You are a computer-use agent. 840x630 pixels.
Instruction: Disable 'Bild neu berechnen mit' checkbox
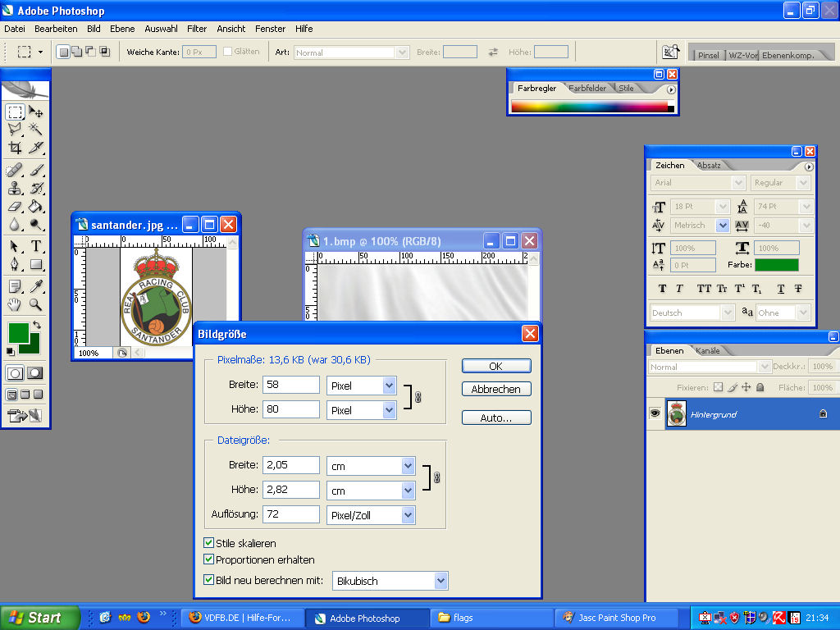[x=208, y=580]
